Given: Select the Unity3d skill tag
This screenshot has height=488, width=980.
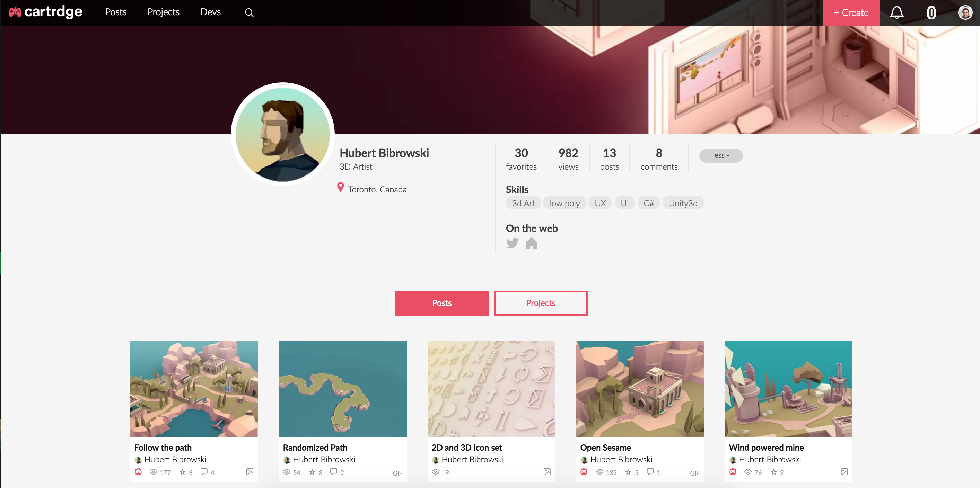Looking at the screenshot, I should click(x=683, y=203).
